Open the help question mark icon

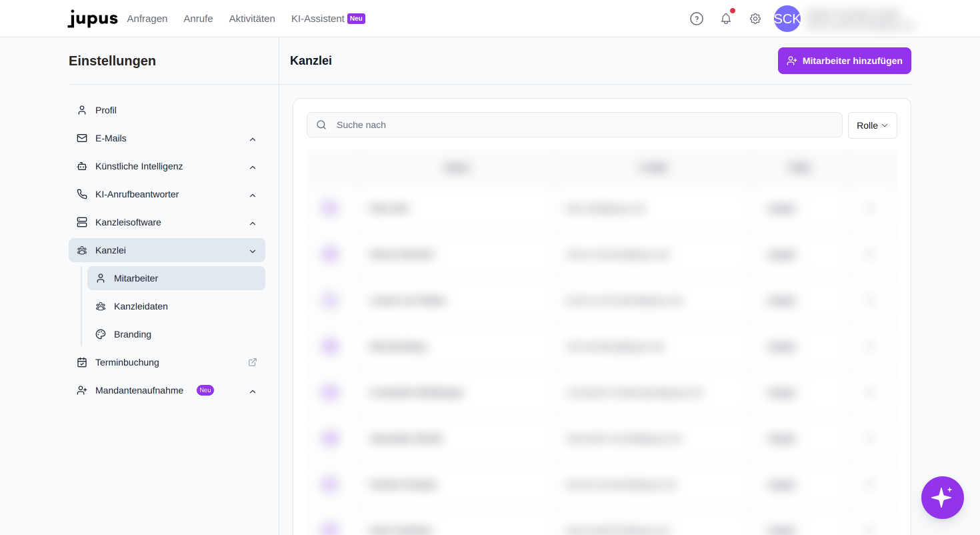[697, 19]
